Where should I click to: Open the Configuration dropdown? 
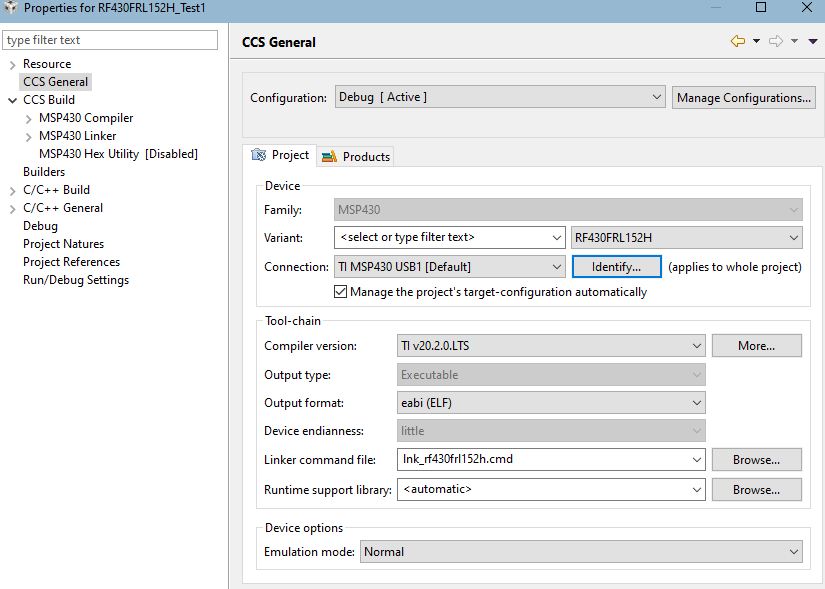(500, 97)
